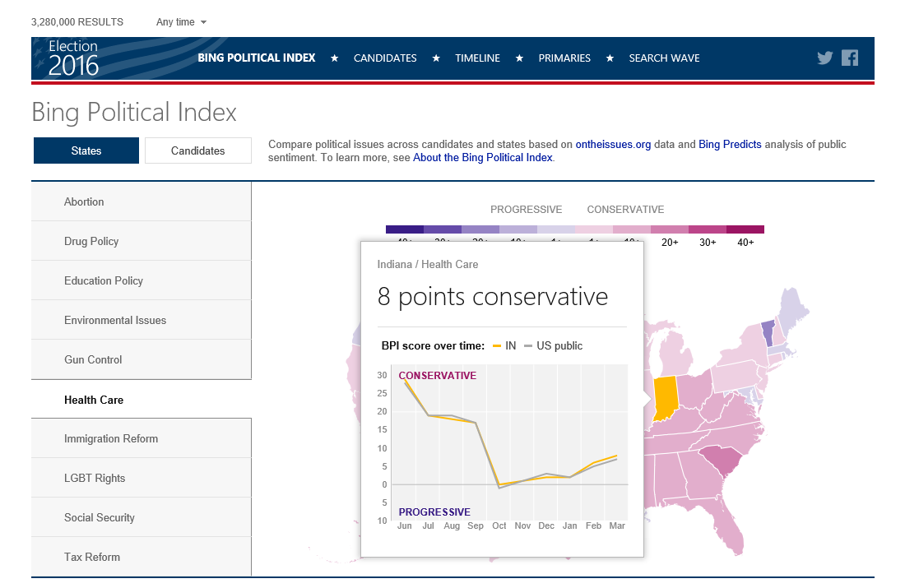905x588 pixels.
Task: Select the Environmental Issues topic
Action: (x=142, y=320)
